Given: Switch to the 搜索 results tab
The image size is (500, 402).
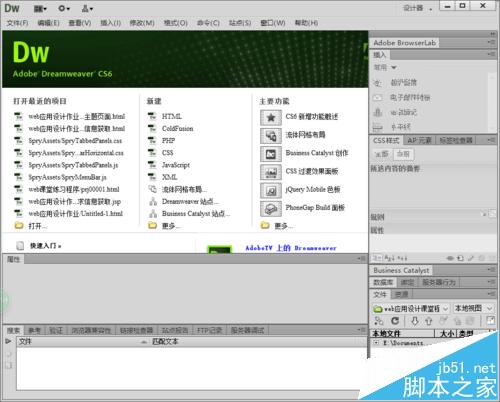Looking at the screenshot, I should 14,330.
